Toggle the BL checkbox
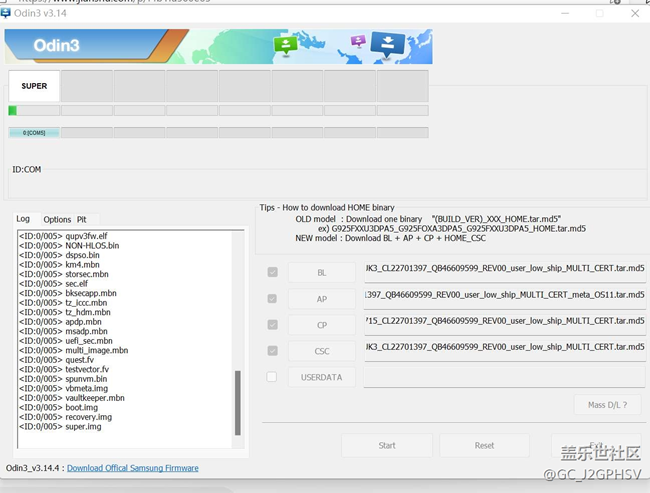650x493 pixels. click(272, 272)
